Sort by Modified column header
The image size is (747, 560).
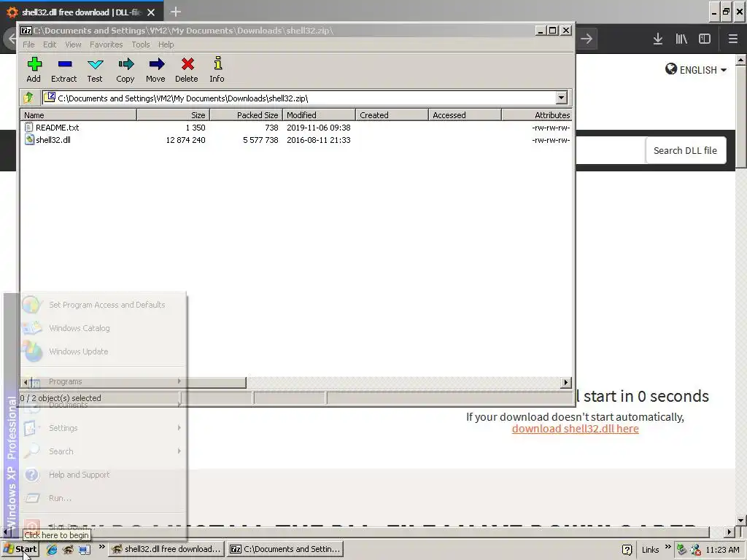pyautogui.click(x=320, y=114)
